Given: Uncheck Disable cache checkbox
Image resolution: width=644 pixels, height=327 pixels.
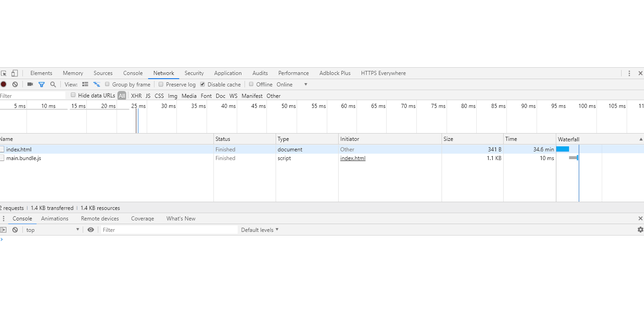Looking at the screenshot, I should pos(202,84).
